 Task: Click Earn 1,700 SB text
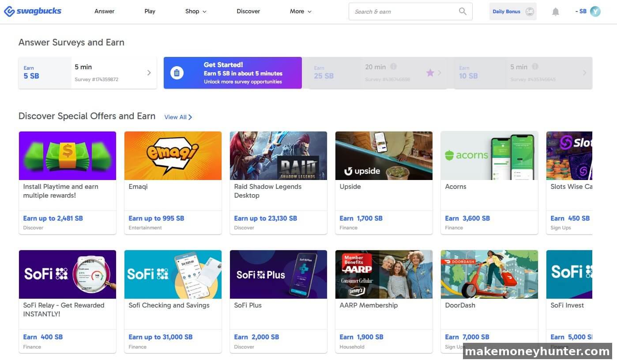361,218
